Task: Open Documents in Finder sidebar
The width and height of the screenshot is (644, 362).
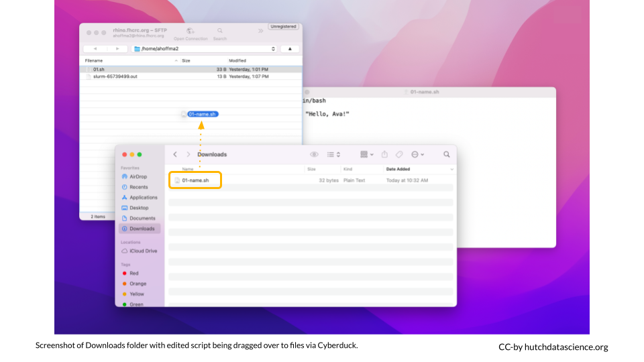Action: 142,219
